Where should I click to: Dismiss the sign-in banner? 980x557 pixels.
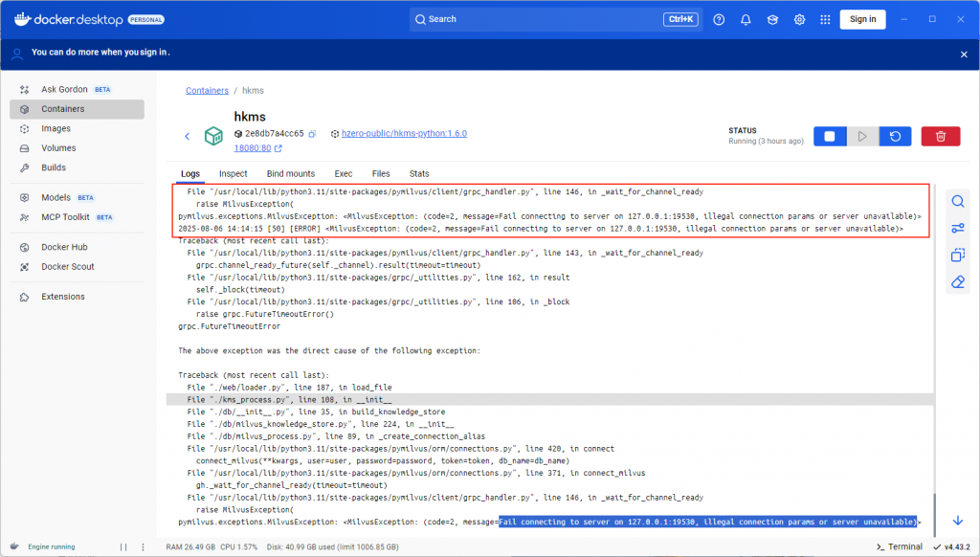964,55
